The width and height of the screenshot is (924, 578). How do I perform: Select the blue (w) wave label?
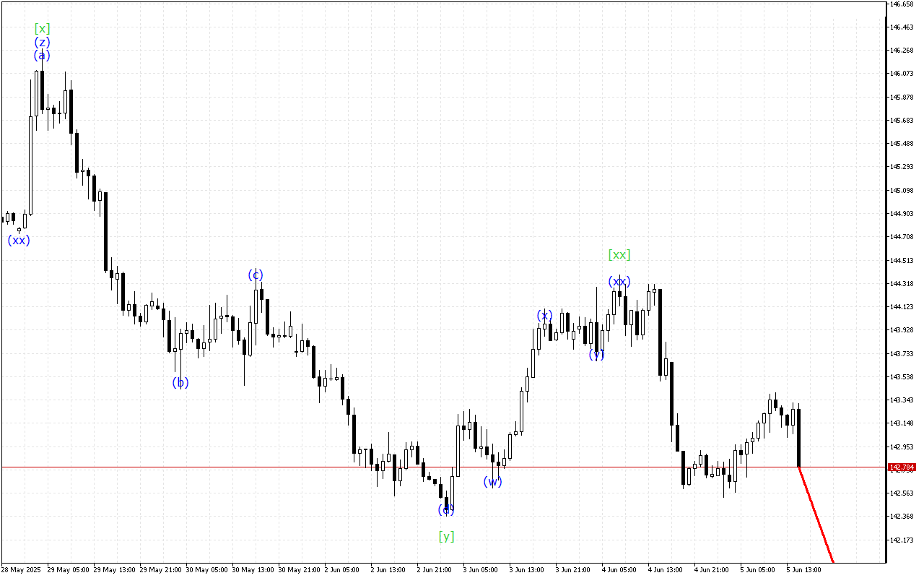tap(492, 482)
